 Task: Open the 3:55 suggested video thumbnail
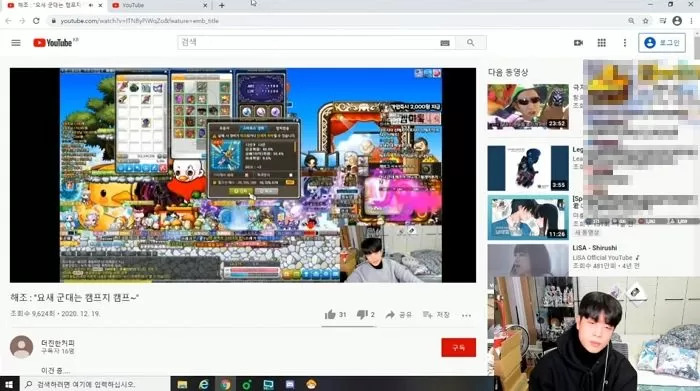click(x=528, y=168)
